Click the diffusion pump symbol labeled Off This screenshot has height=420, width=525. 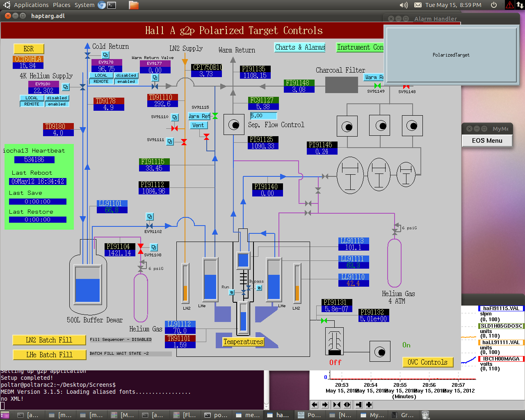[x=334, y=341]
